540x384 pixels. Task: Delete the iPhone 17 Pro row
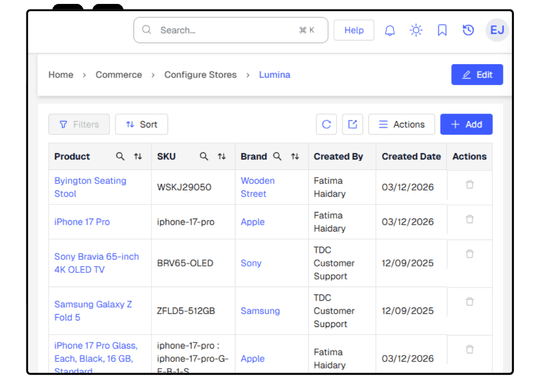(469, 219)
